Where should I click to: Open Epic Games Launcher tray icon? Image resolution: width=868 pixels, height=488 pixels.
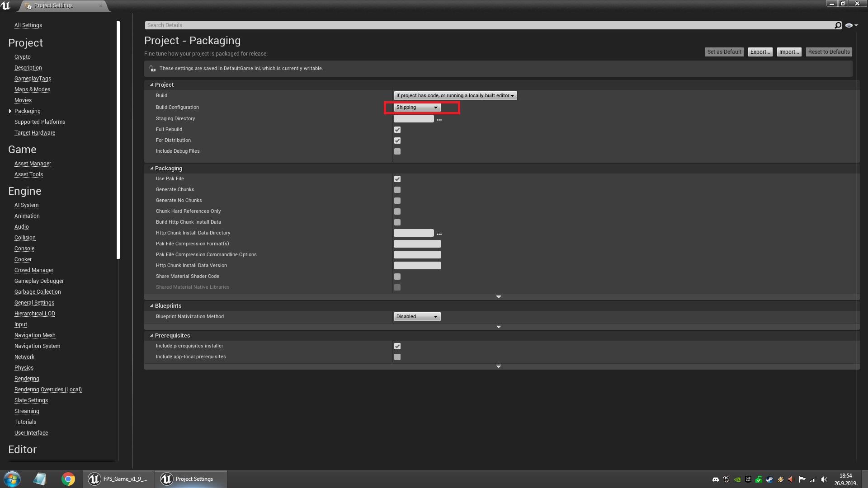[748, 479]
